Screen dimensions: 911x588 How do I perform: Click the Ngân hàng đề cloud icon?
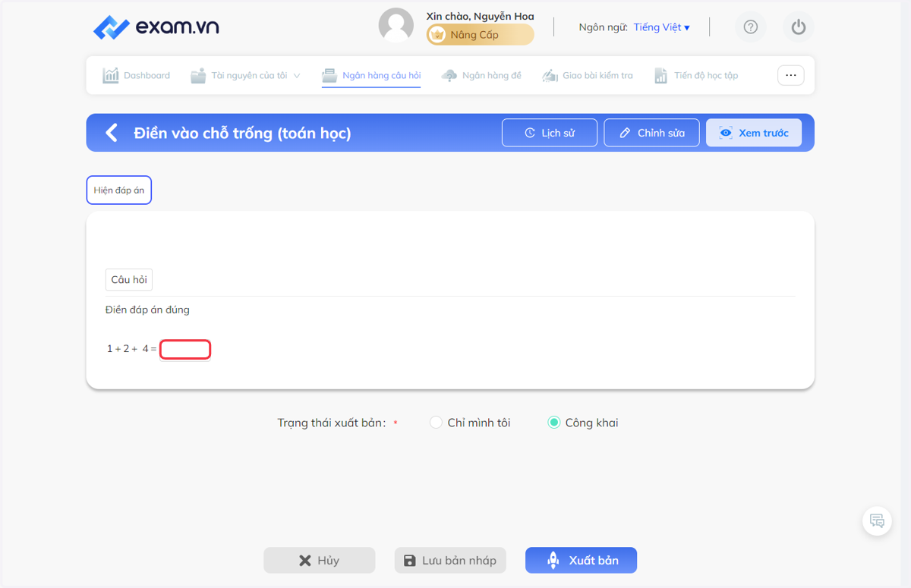[449, 75]
